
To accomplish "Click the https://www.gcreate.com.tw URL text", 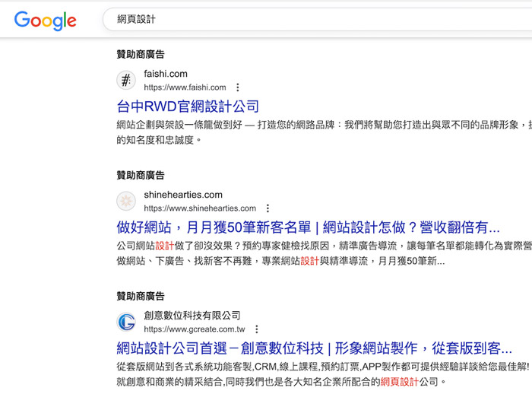I will tap(195, 329).
